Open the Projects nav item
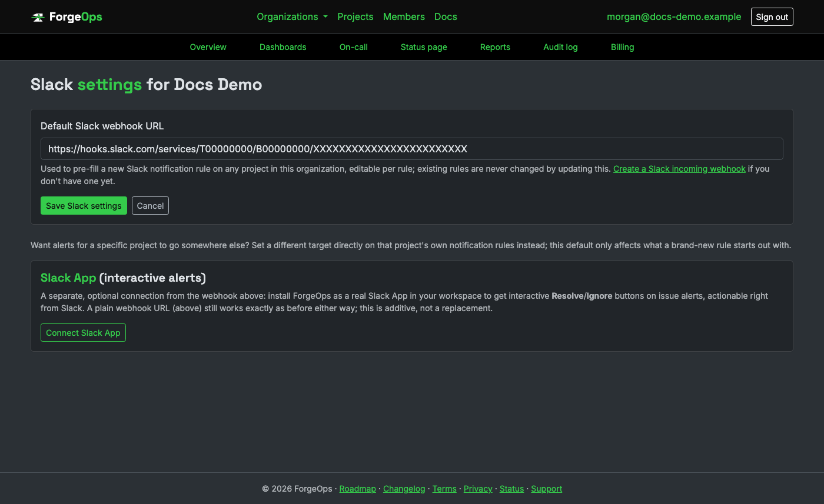This screenshot has width=824, height=504. click(355, 16)
